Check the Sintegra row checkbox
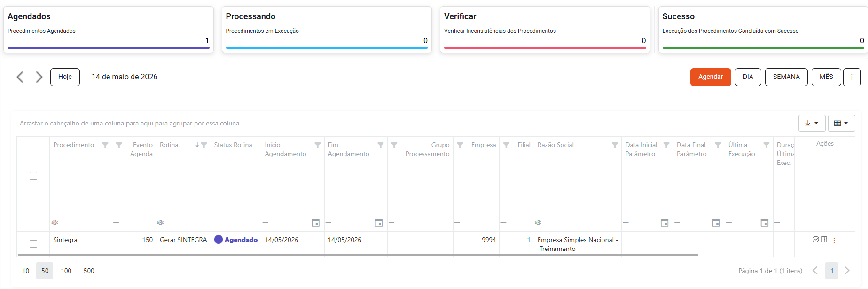This screenshot has height=289, width=868. click(33, 244)
